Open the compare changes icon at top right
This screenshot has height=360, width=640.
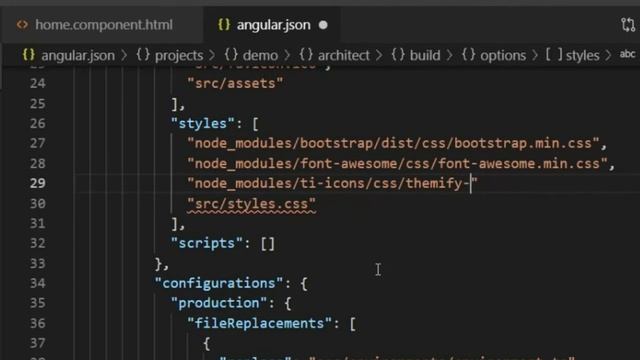(628, 25)
